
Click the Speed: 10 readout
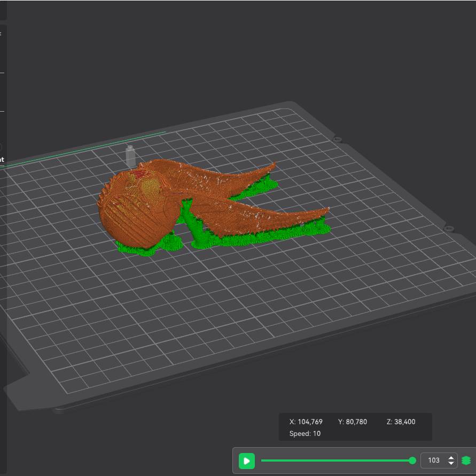(x=305, y=433)
